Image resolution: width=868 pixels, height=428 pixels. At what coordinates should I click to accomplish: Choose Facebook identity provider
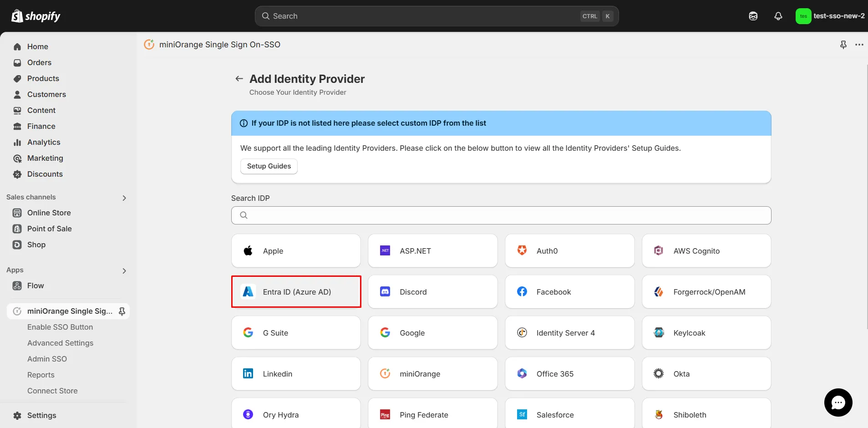point(569,292)
